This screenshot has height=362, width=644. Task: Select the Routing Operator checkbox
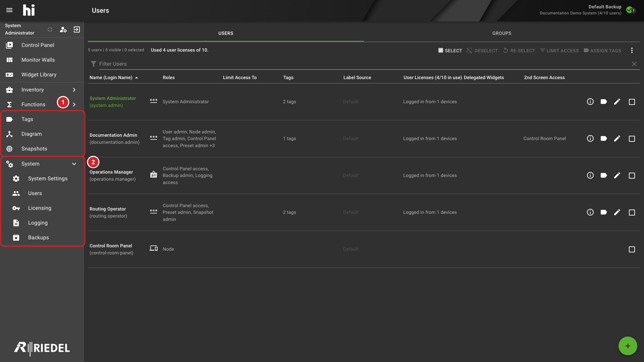click(x=632, y=212)
